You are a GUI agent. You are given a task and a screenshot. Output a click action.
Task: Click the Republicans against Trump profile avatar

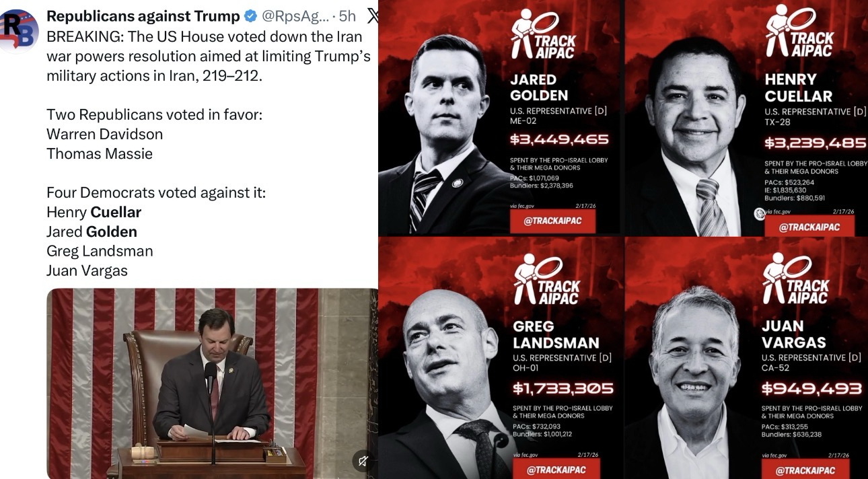pyautogui.click(x=19, y=30)
